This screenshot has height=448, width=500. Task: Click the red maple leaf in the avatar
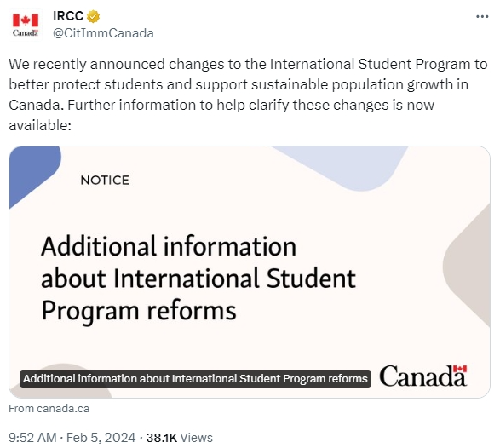coord(26,20)
